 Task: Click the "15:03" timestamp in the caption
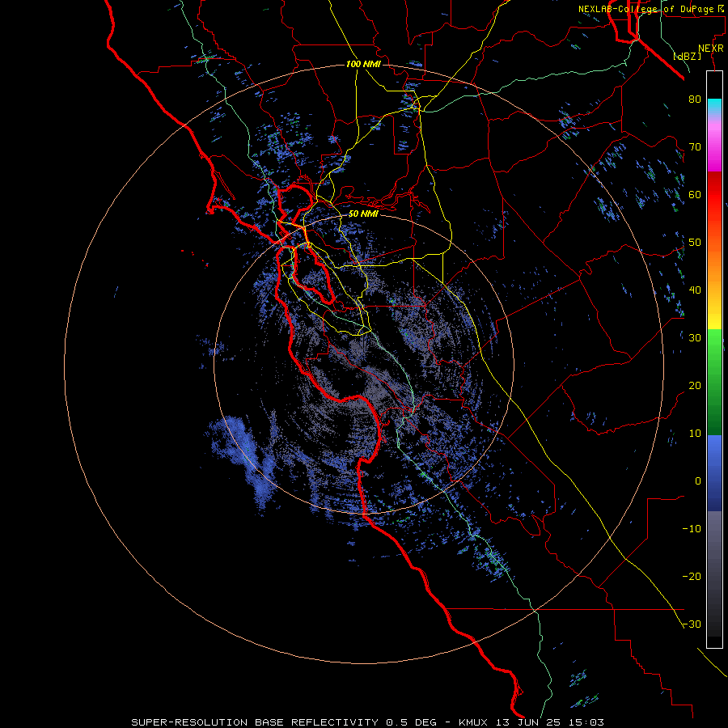(585, 722)
